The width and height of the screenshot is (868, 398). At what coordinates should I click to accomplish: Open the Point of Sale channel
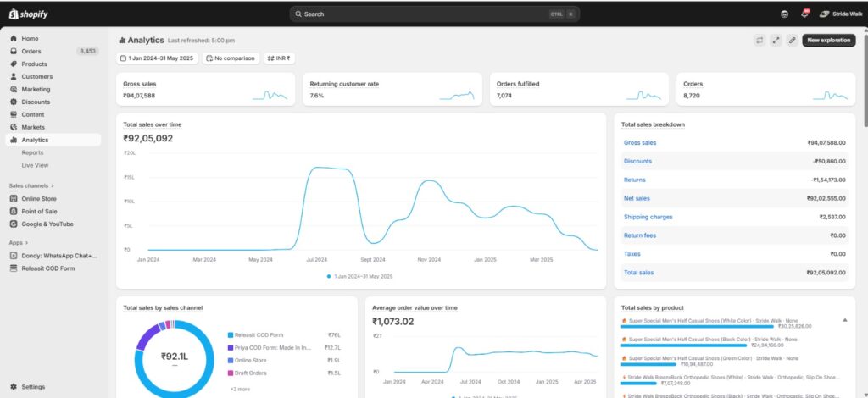pyautogui.click(x=39, y=211)
